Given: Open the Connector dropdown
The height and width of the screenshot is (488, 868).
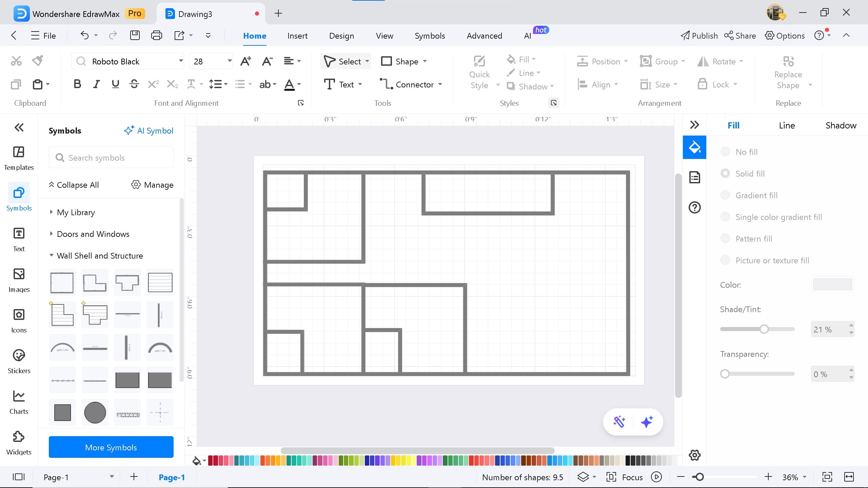Looking at the screenshot, I should [x=440, y=84].
